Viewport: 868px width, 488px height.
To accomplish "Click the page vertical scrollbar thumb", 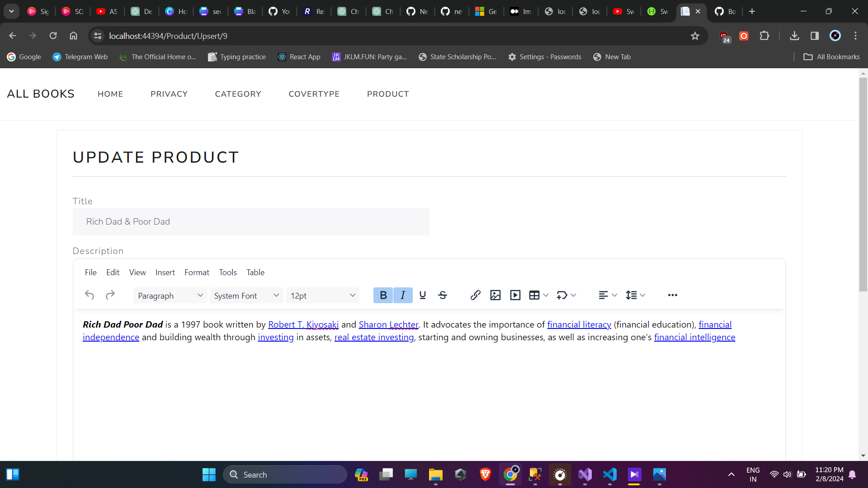I will [863, 181].
